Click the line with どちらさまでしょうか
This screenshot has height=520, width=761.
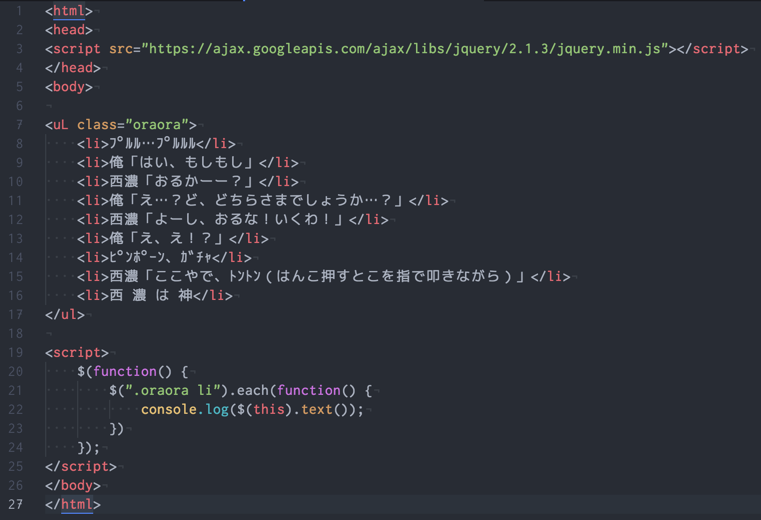tap(263, 201)
